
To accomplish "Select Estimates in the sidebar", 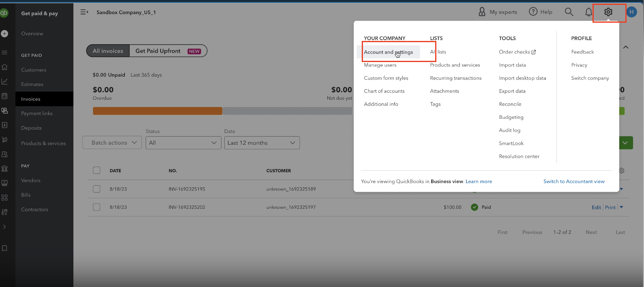I will [x=32, y=84].
